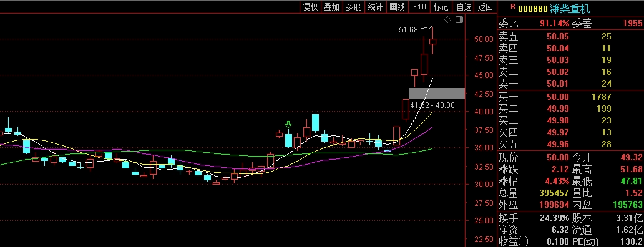Click the 标记 mark button
The width and height of the screenshot is (644, 247).
tap(441, 7)
